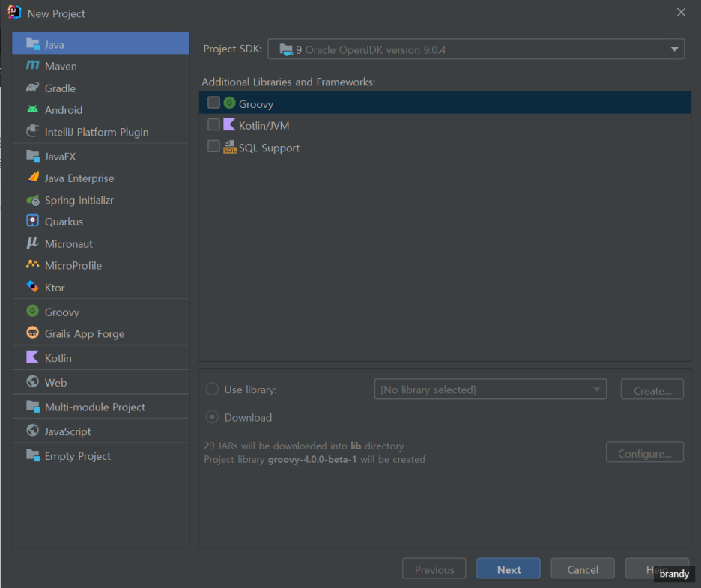Click the Spring Initializr leaf icon
The height and width of the screenshot is (588, 701).
click(x=33, y=200)
